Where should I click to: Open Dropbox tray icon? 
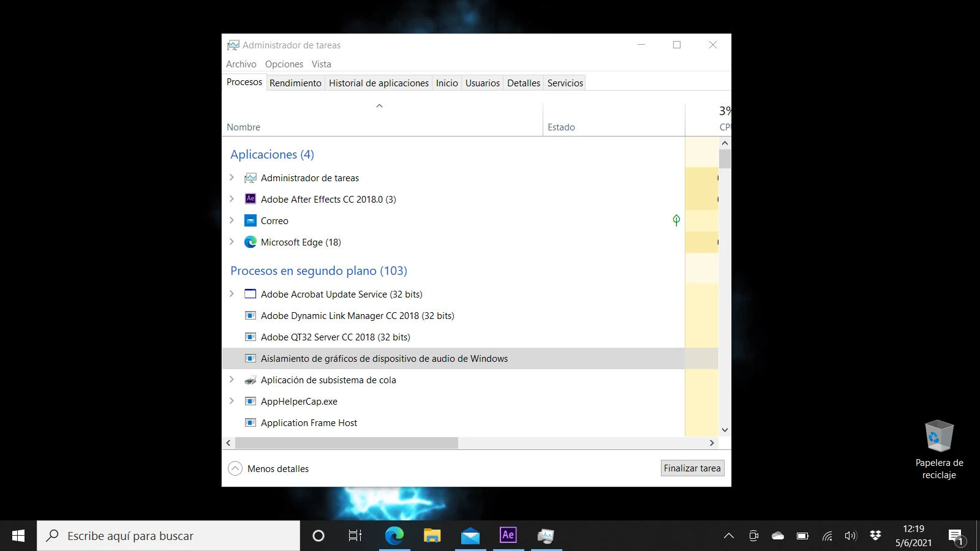click(875, 536)
